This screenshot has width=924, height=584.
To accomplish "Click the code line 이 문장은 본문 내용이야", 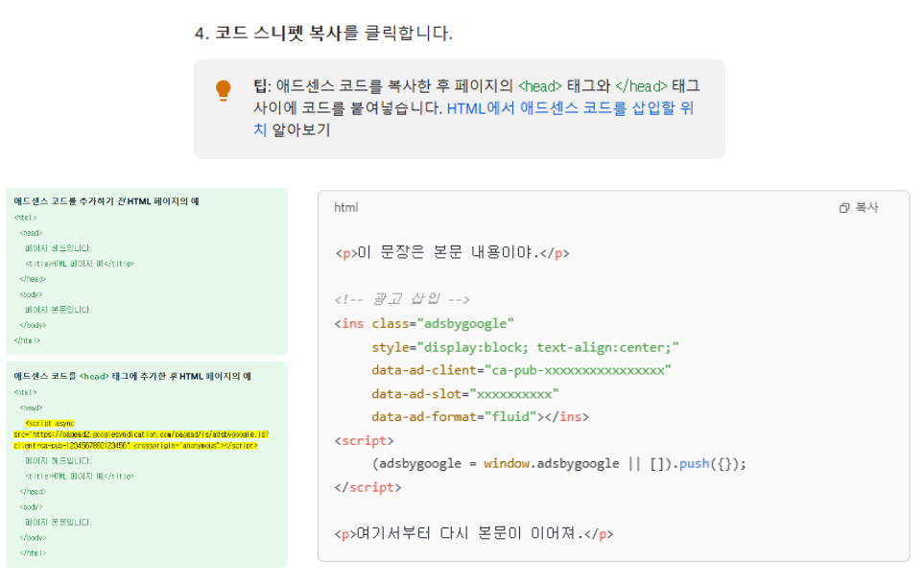I will [452, 253].
